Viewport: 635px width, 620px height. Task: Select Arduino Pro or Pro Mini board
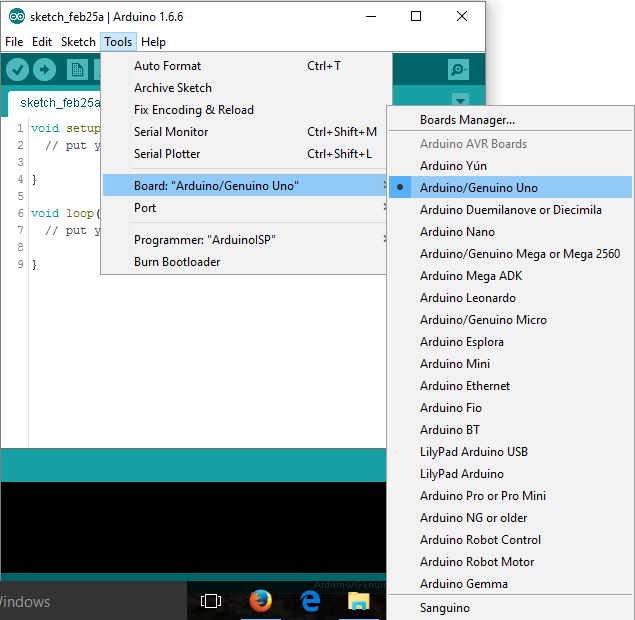tap(510, 496)
